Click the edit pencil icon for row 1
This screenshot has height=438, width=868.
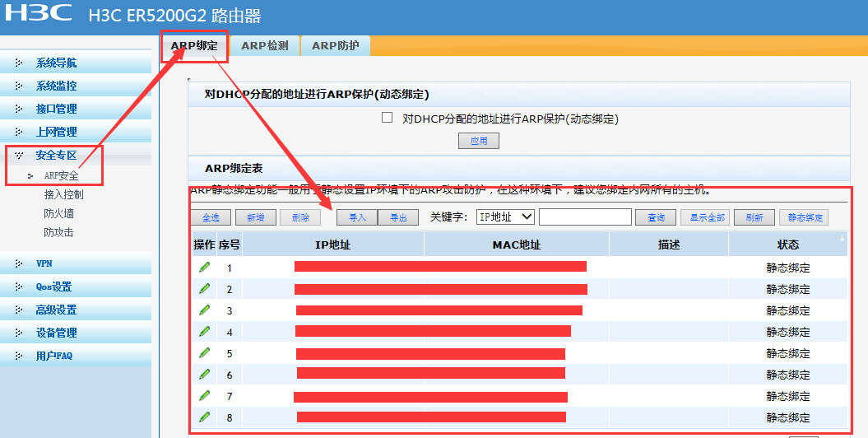tap(204, 268)
